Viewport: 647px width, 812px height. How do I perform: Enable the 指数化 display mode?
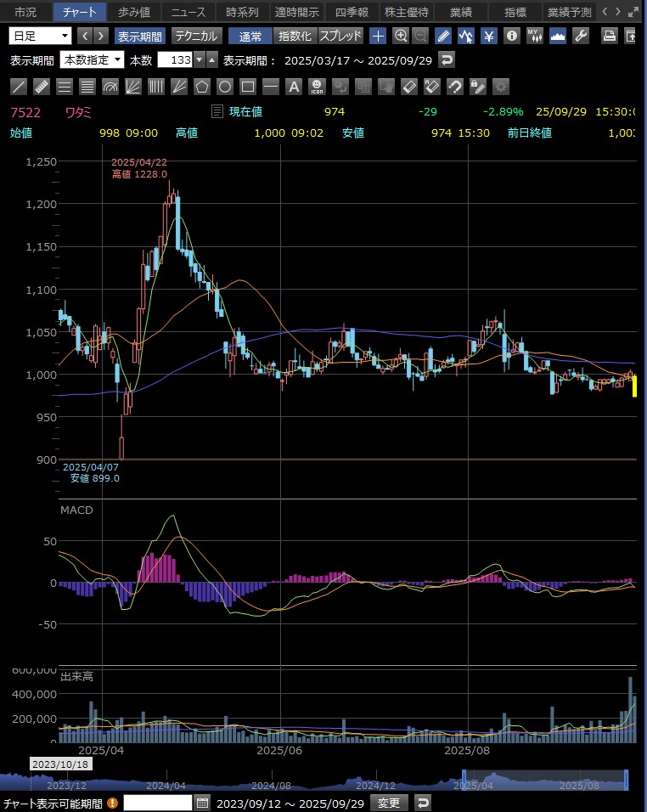coord(295,36)
